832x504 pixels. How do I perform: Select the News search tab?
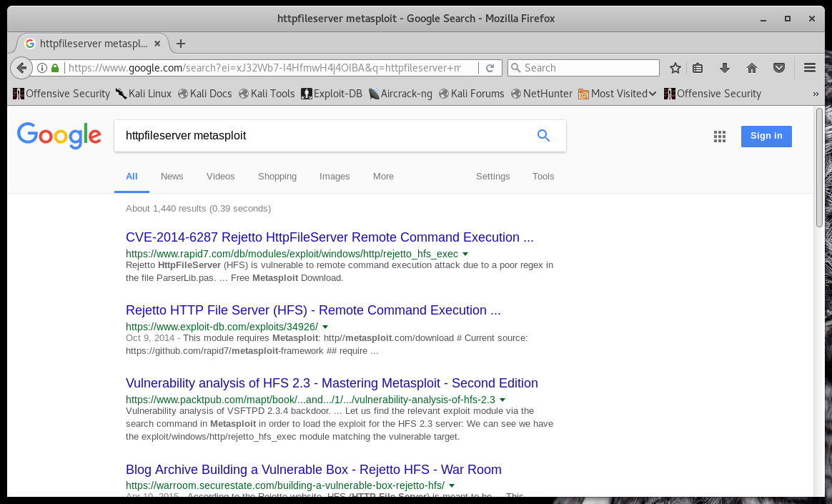tap(172, 177)
